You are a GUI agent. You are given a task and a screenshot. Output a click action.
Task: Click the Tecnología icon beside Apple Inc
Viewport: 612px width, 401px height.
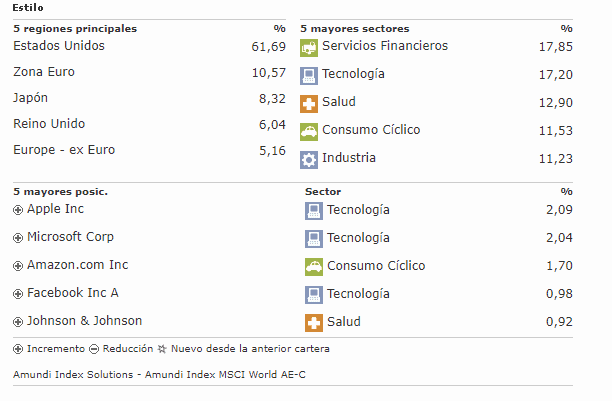click(x=313, y=210)
